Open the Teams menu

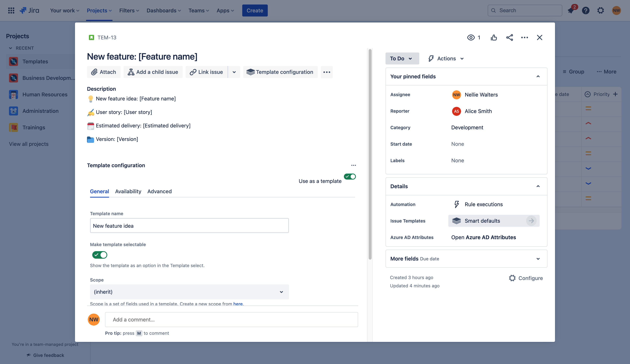[x=199, y=10]
